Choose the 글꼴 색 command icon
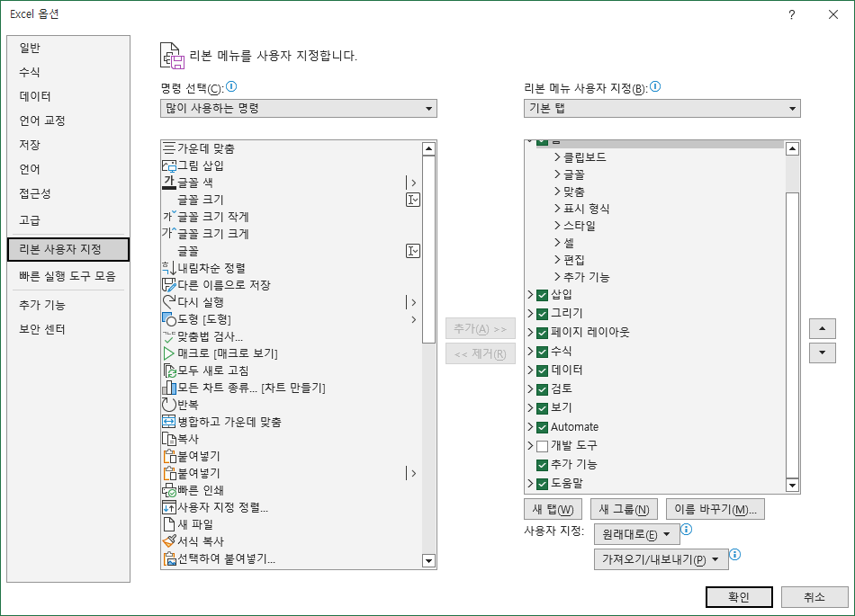This screenshot has width=855, height=616. pos(169,183)
